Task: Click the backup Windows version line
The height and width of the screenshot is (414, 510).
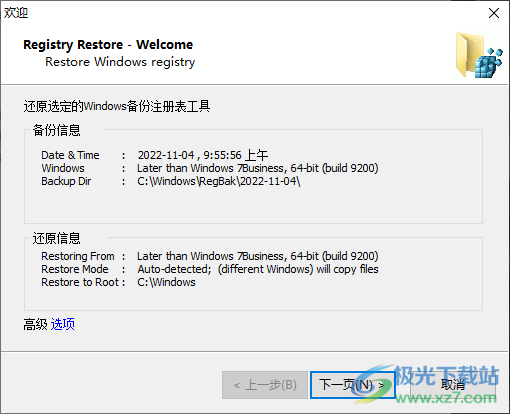Action: (x=258, y=168)
